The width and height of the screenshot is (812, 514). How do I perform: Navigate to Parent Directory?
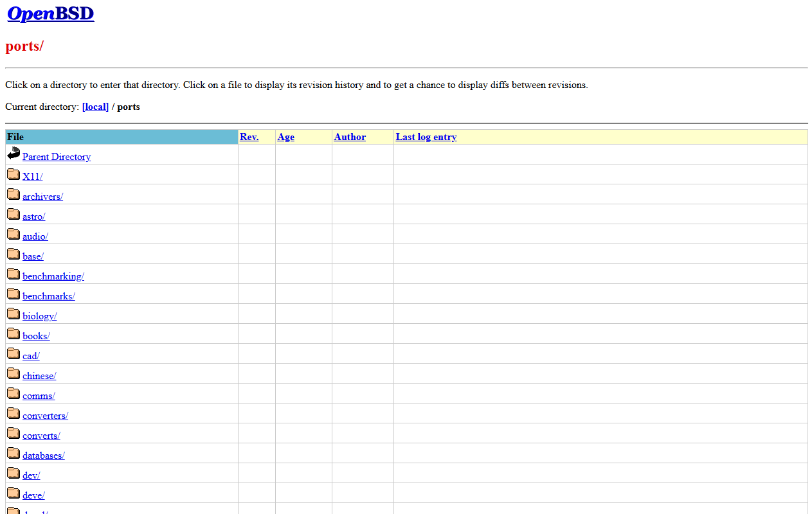pos(56,157)
